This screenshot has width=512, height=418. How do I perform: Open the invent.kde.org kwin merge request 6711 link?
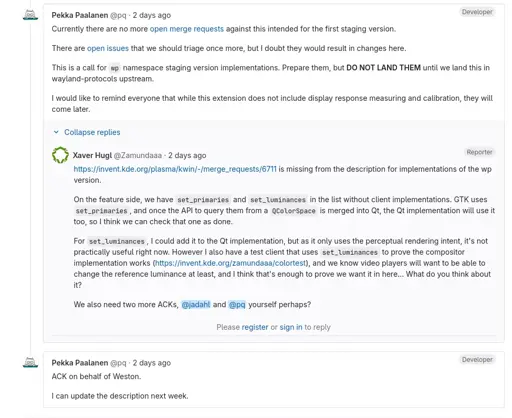coord(175,169)
